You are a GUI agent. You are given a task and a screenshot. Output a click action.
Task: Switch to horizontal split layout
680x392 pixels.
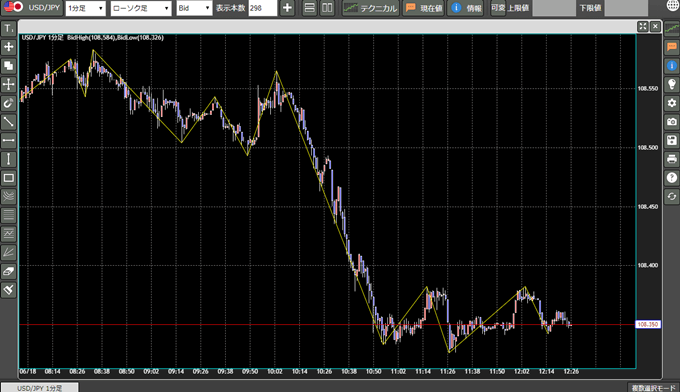(309, 8)
